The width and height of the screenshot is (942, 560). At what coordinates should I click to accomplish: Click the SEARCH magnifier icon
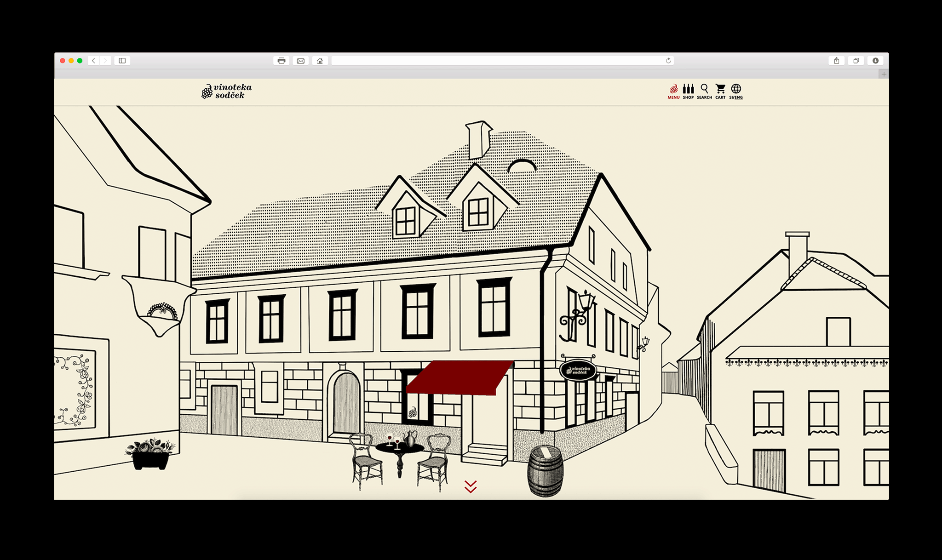pyautogui.click(x=704, y=91)
